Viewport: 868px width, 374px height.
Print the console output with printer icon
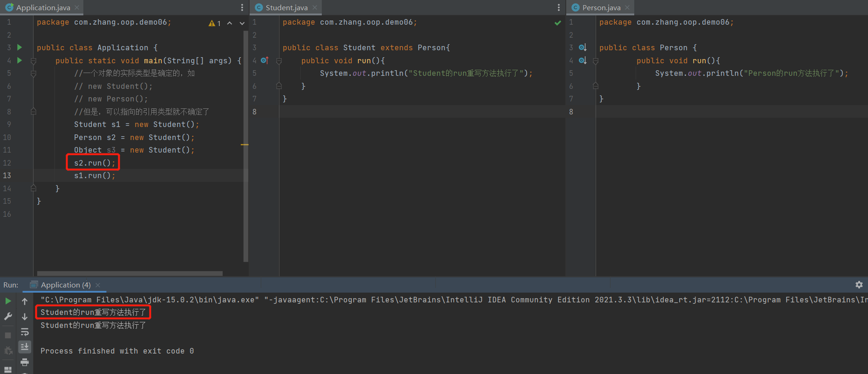point(25,362)
